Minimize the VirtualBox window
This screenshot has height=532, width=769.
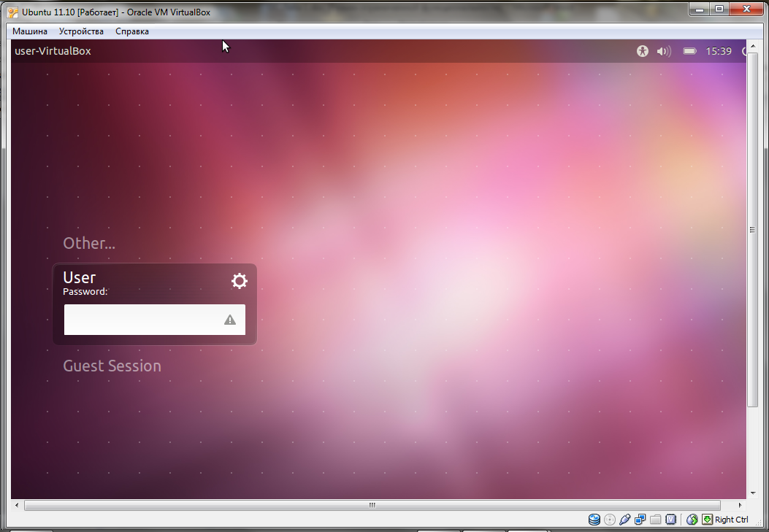700,9
